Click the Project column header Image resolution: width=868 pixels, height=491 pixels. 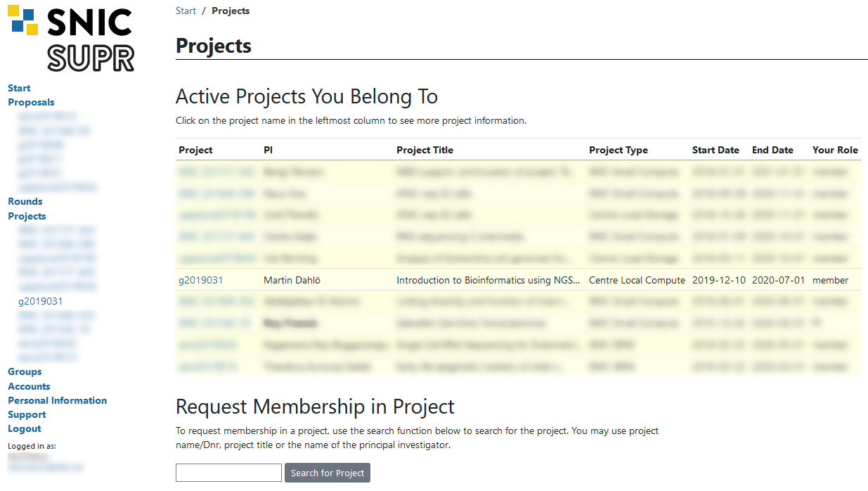[x=195, y=150]
